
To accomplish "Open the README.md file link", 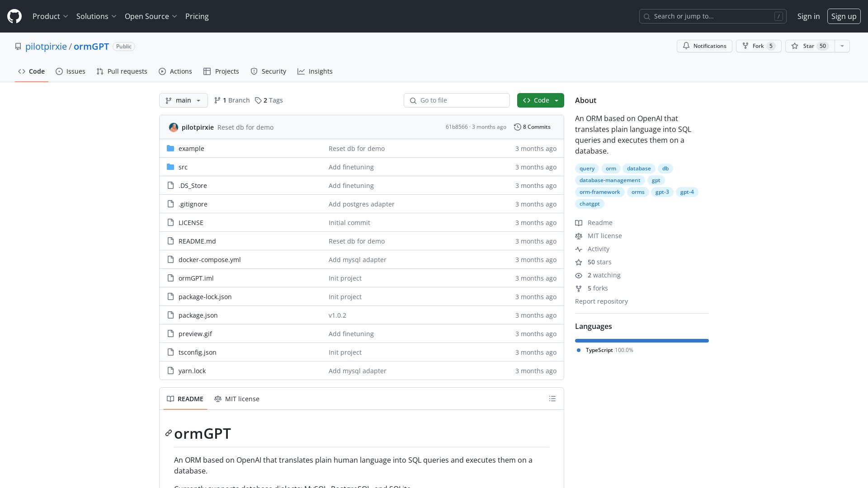I will (197, 241).
